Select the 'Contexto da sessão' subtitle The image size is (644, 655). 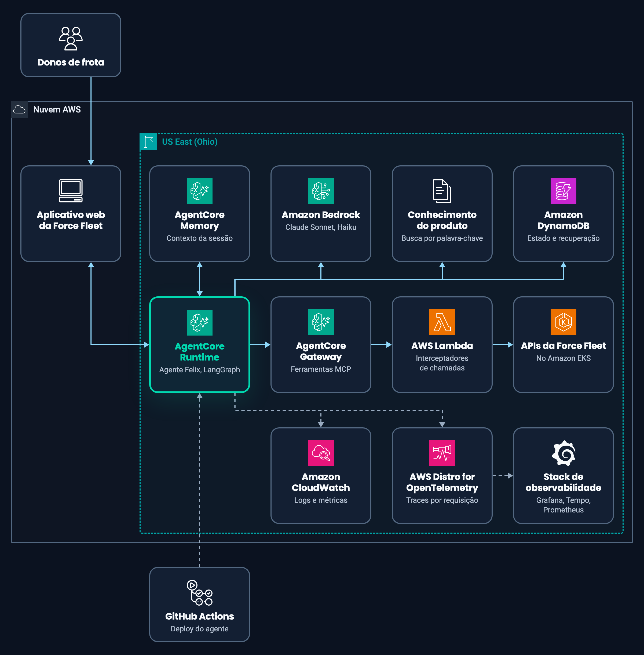[200, 238]
